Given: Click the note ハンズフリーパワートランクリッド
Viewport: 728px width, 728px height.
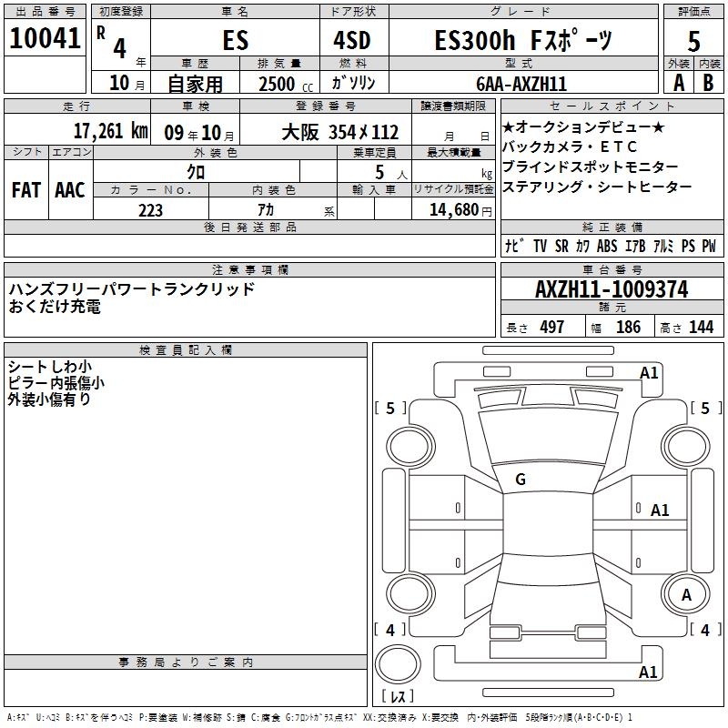Looking at the screenshot, I should pos(132,288).
